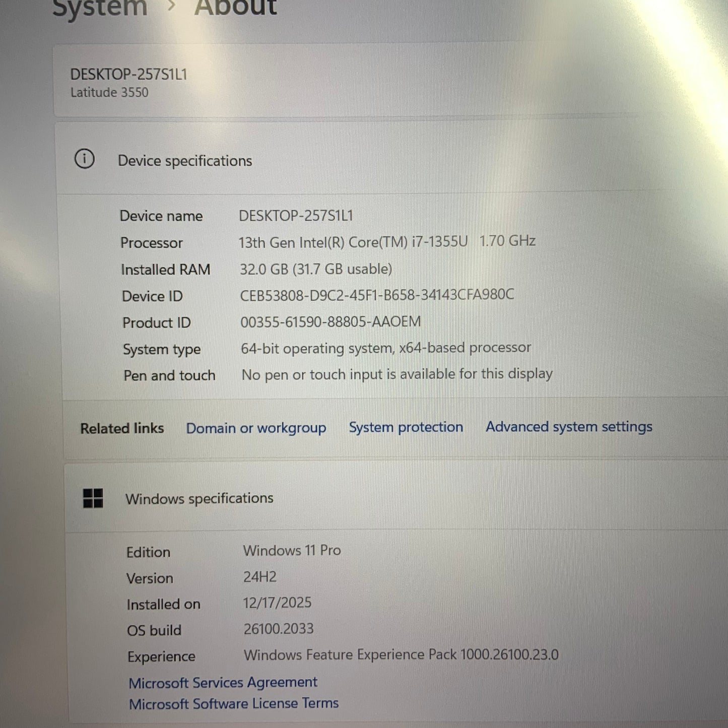Screen dimensions: 728x728
Task: Click the Latitude 3550 model label
Action: click(x=109, y=92)
